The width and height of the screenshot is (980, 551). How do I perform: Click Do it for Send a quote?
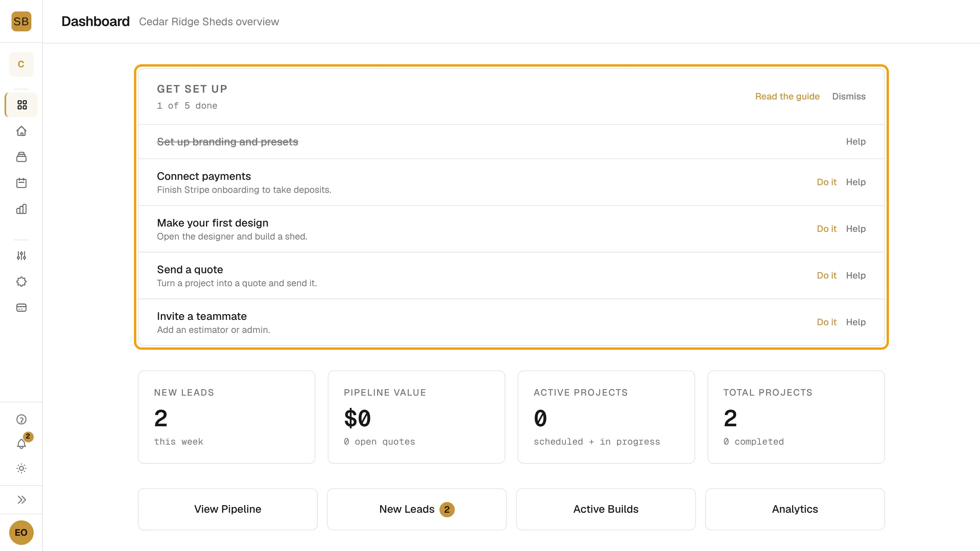tap(826, 275)
